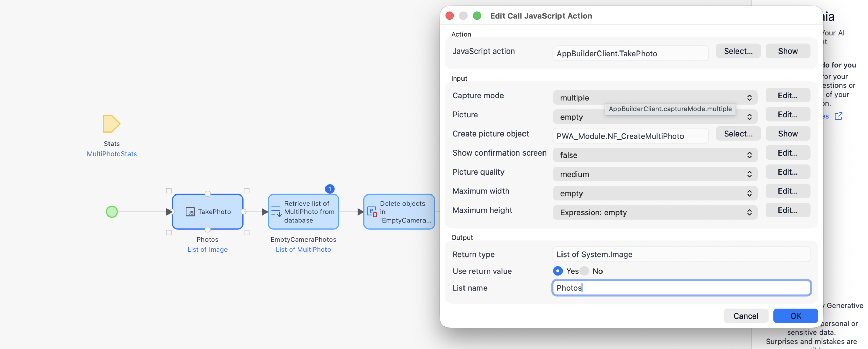Click the Retrieve list activity's database icon
The image size is (868, 349).
pyautogui.click(x=276, y=211)
